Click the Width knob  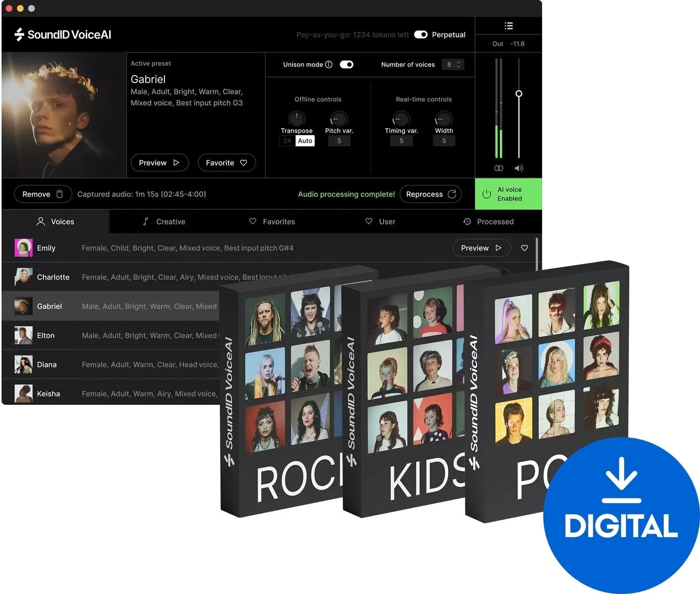point(444,118)
